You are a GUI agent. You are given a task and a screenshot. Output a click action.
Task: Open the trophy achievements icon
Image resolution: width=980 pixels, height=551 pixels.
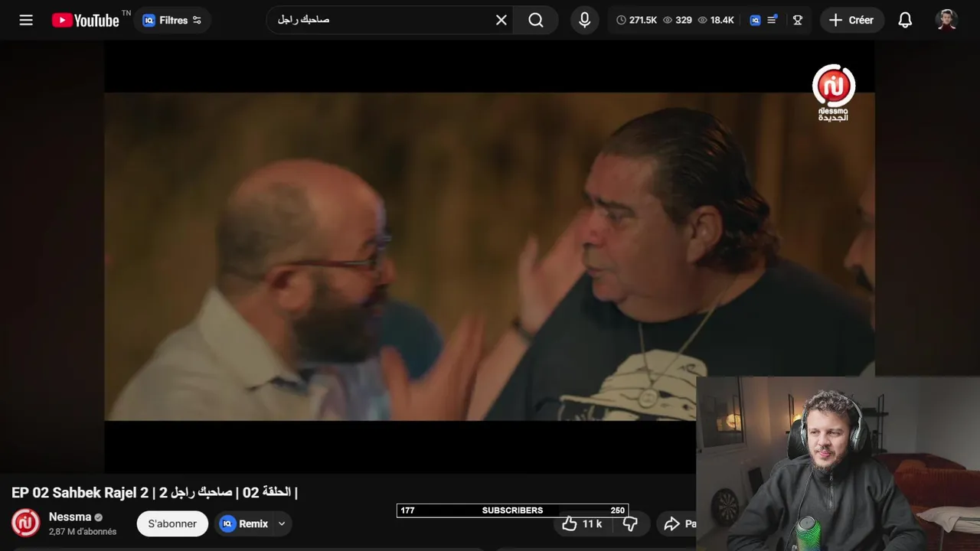798,20
